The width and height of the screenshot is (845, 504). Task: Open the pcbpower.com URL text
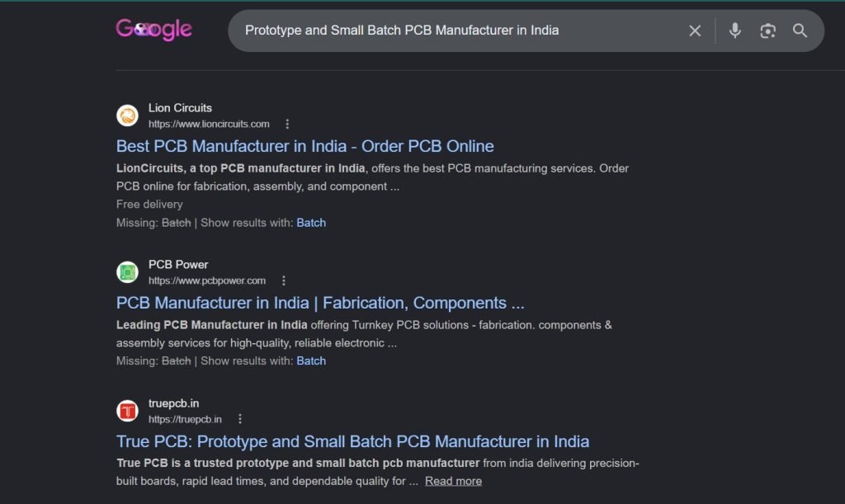point(207,280)
